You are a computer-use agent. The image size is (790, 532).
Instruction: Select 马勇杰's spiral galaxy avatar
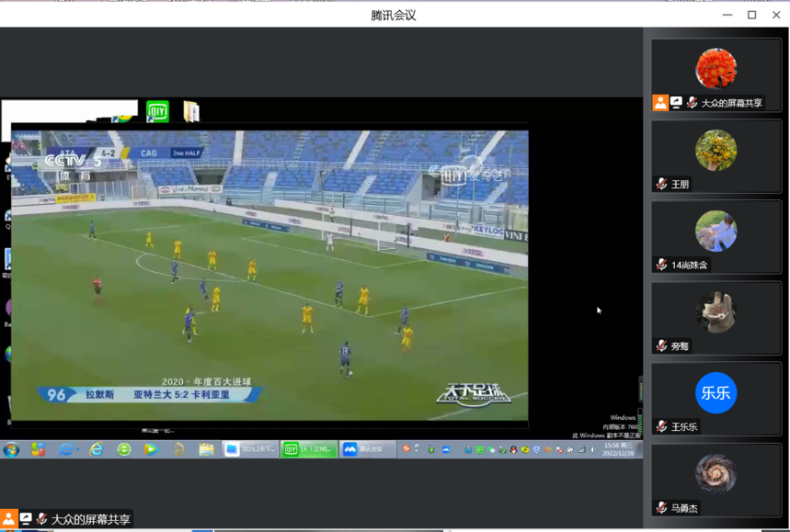click(716, 474)
